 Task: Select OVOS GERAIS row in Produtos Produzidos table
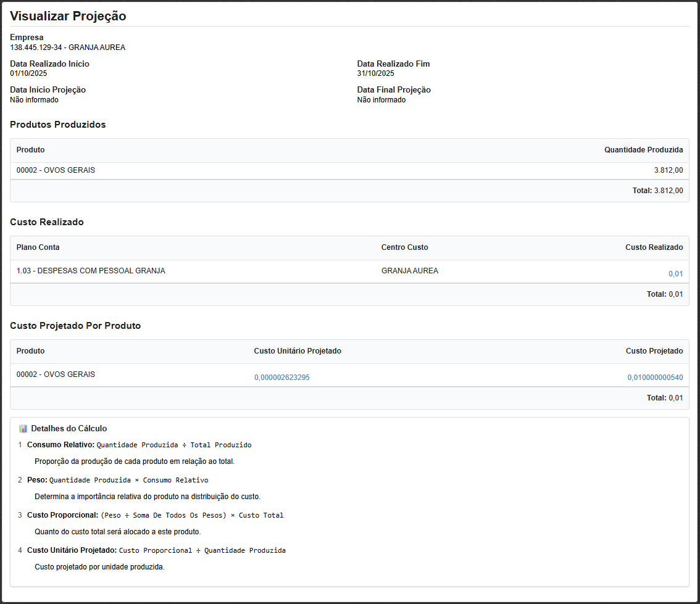click(x=56, y=170)
